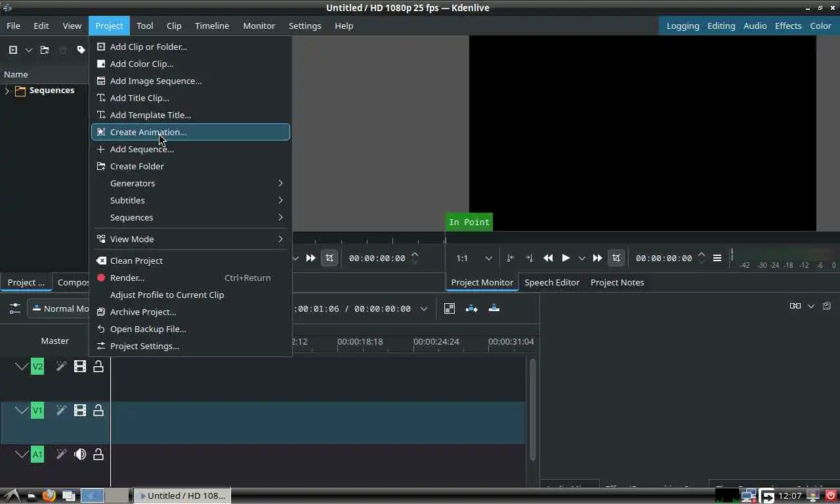
Task: Fast forward in the Project Monitor
Action: [597, 258]
